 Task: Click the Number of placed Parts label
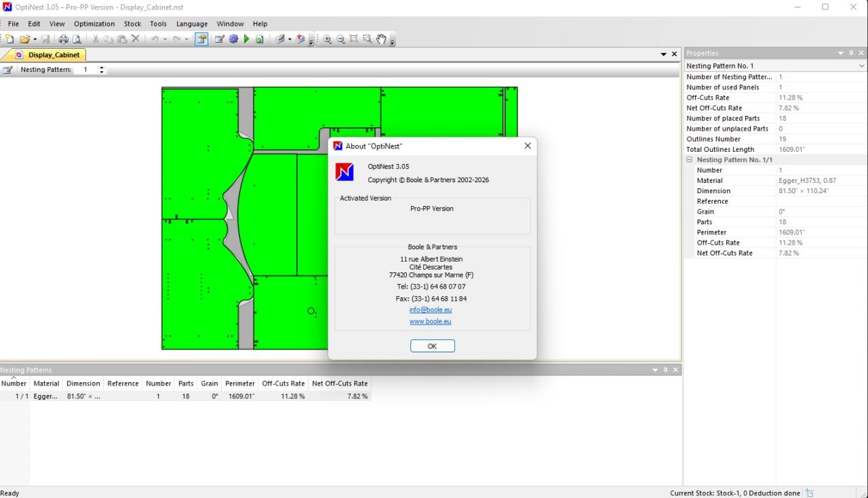[723, 118]
